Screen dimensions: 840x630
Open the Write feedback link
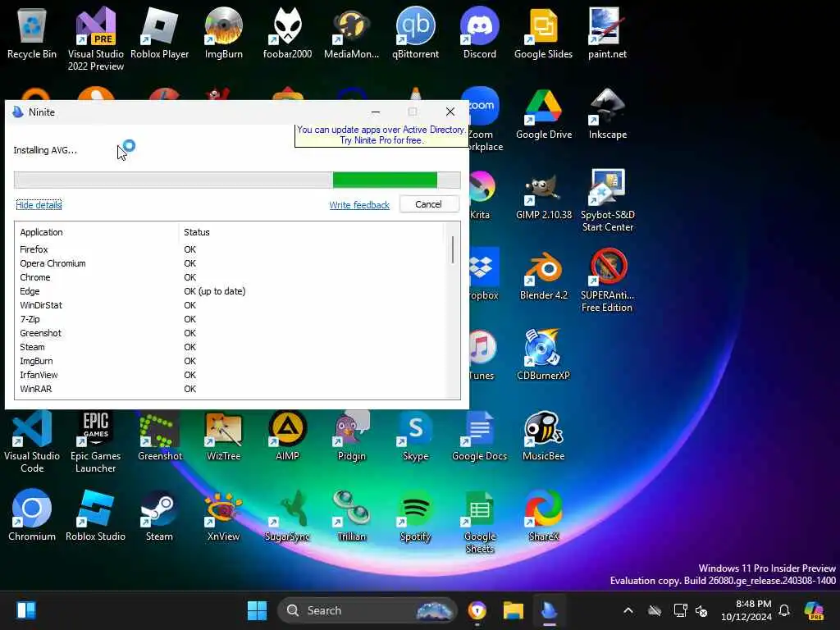click(x=359, y=204)
